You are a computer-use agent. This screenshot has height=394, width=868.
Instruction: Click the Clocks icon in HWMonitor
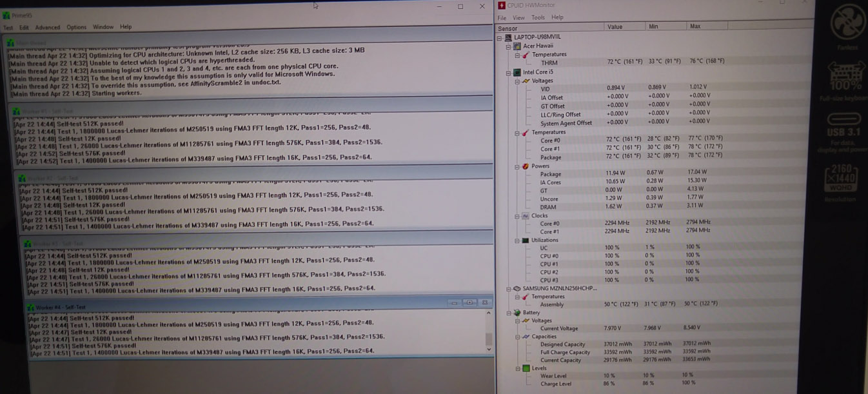(x=525, y=216)
